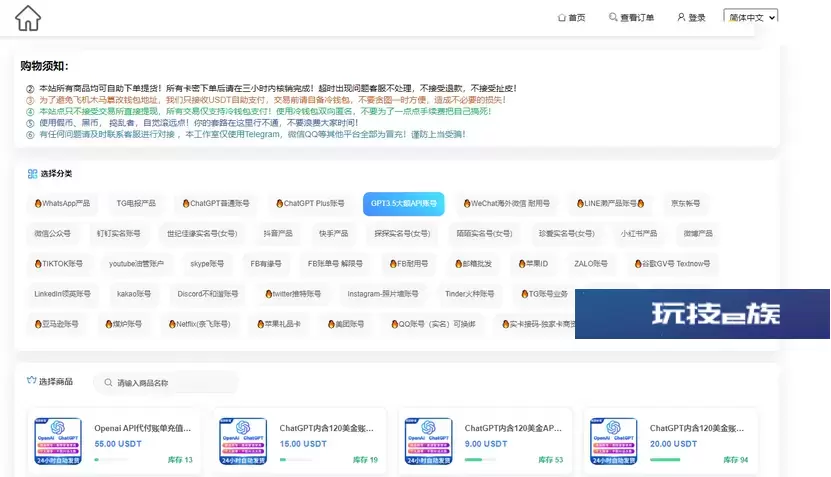Open the QQ账号（实名）可换绑 category

click(x=433, y=324)
